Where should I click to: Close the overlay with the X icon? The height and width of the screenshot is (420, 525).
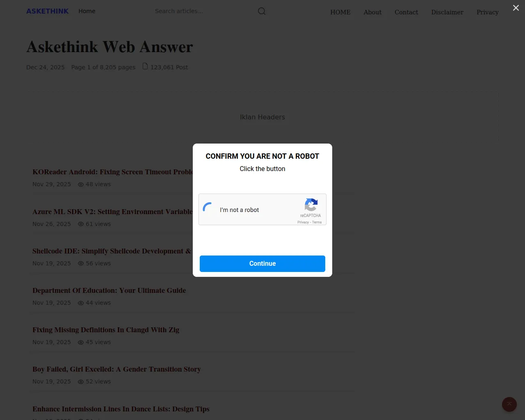point(516,8)
